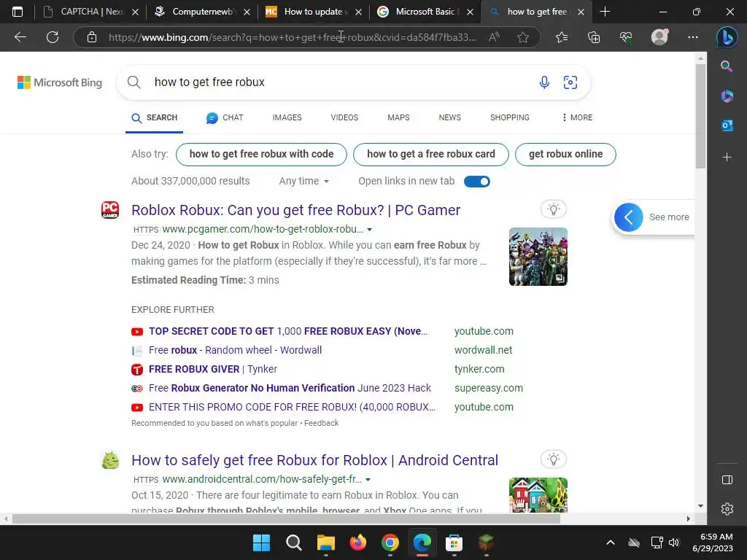The width and height of the screenshot is (747, 560).
Task: Add this page to favorites star
Action: pos(522,37)
